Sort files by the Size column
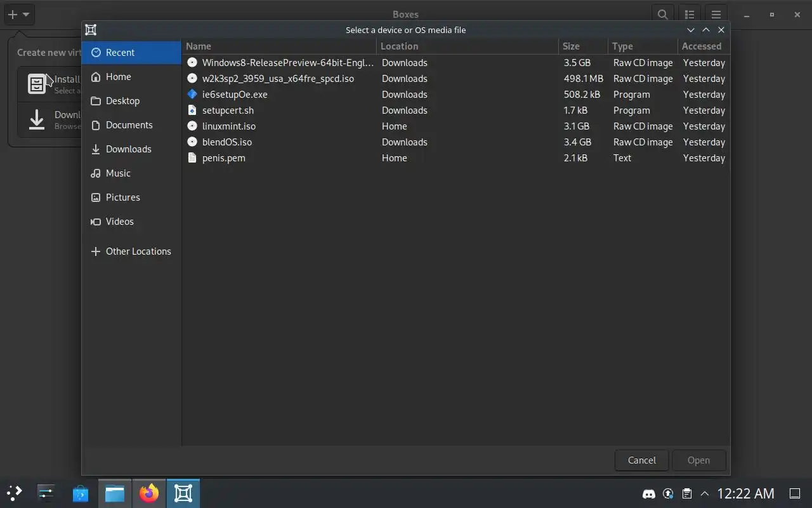Screen dimensions: 812x508 click(x=584, y=46)
